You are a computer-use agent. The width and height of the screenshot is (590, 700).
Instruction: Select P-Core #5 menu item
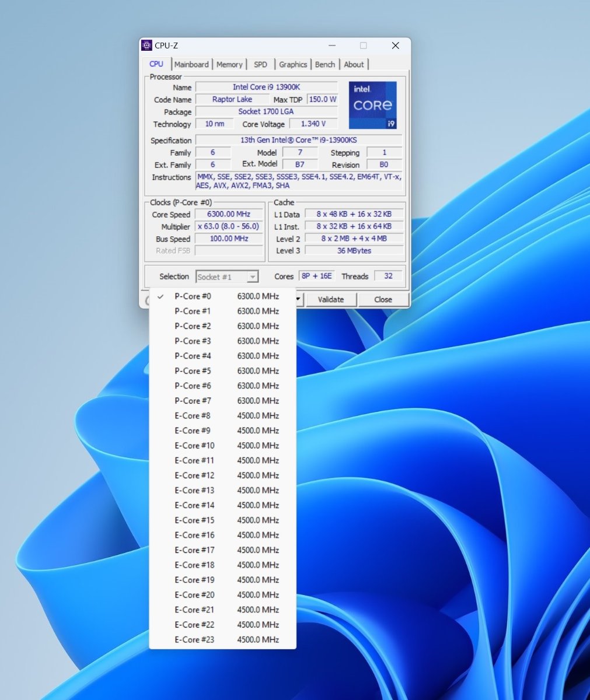click(x=223, y=371)
